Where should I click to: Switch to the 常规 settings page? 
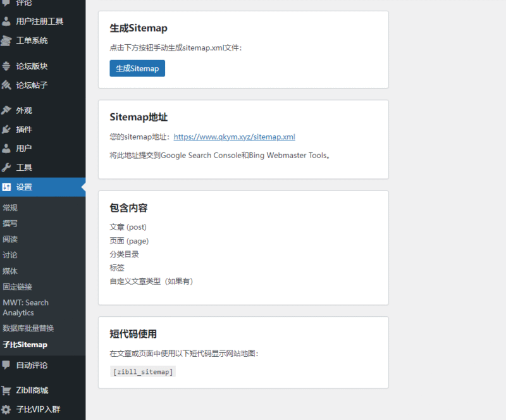point(9,207)
